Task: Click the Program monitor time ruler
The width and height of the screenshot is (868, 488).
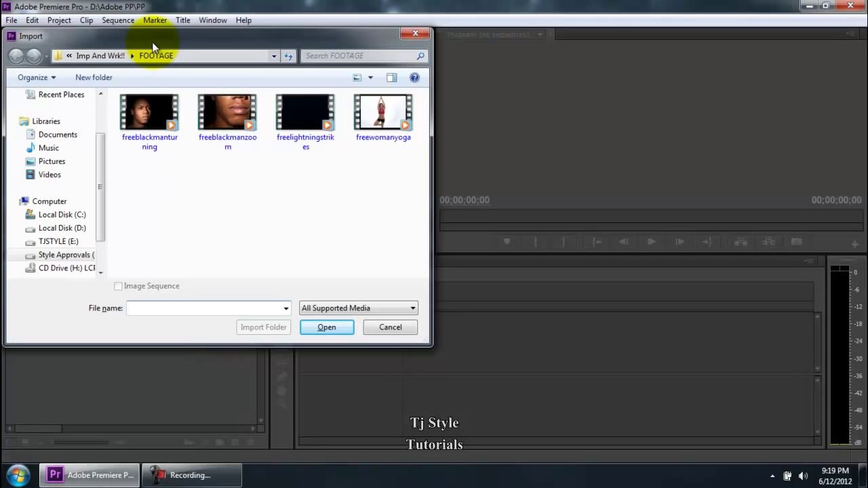Action: click(650, 216)
